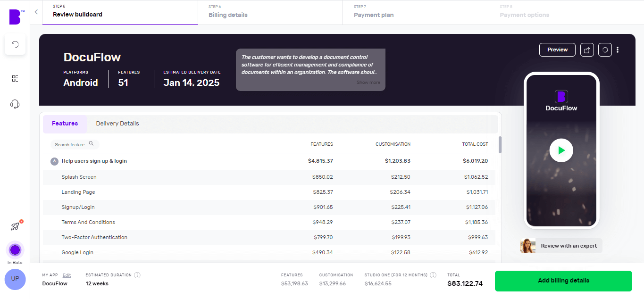
Task: Expand the 'Show more' description text
Action: click(368, 83)
